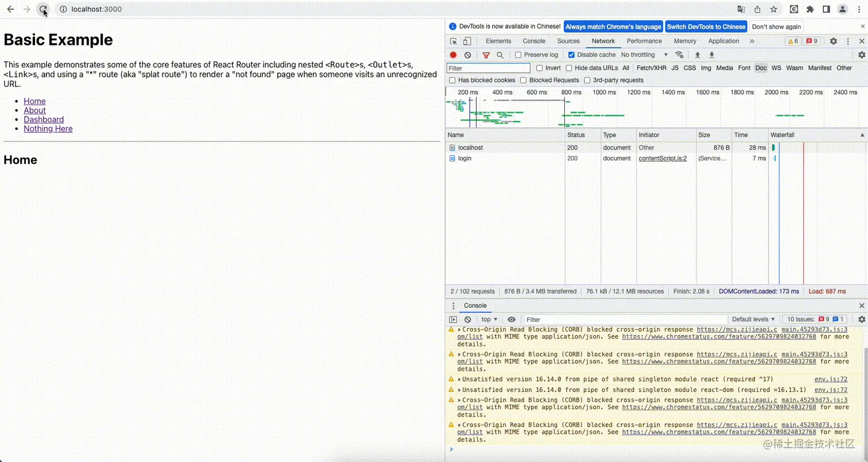Expand the first CORB warning message
This screenshot has width=868, height=462.
point(459,330)
